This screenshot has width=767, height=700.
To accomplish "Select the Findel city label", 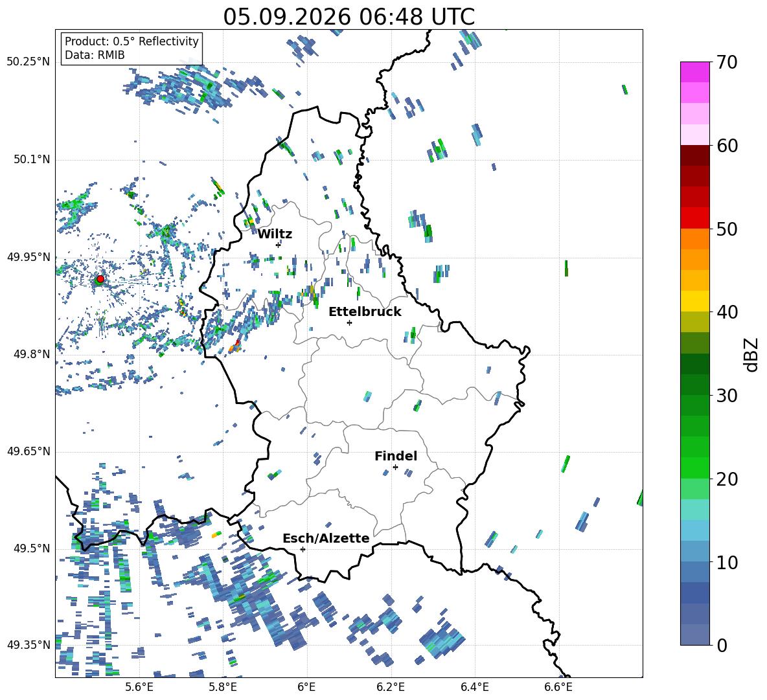I will (x=396, y=456).
